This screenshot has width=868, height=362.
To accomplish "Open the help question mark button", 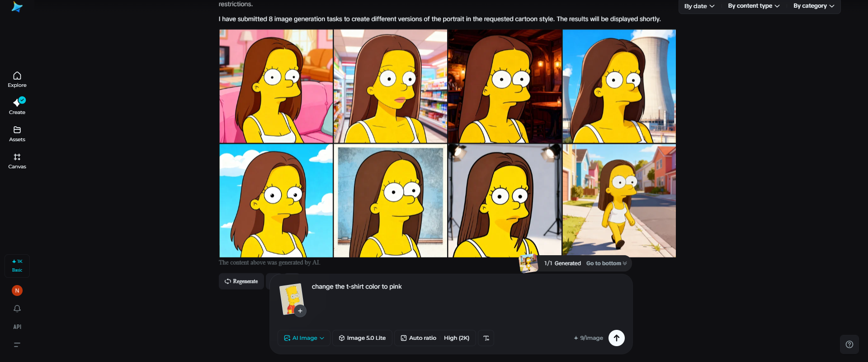I will (x=849, y=344).
